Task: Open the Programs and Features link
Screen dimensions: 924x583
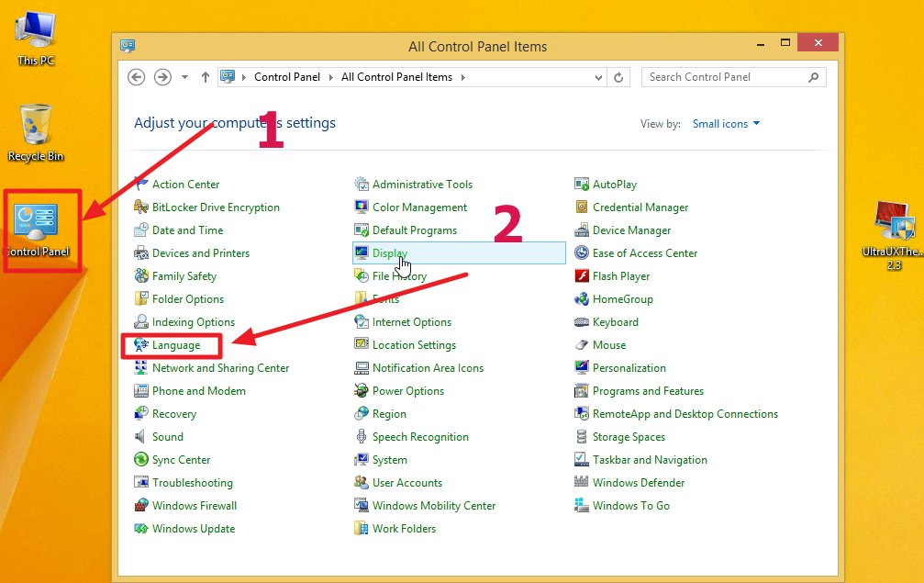Action: [648, 391]
